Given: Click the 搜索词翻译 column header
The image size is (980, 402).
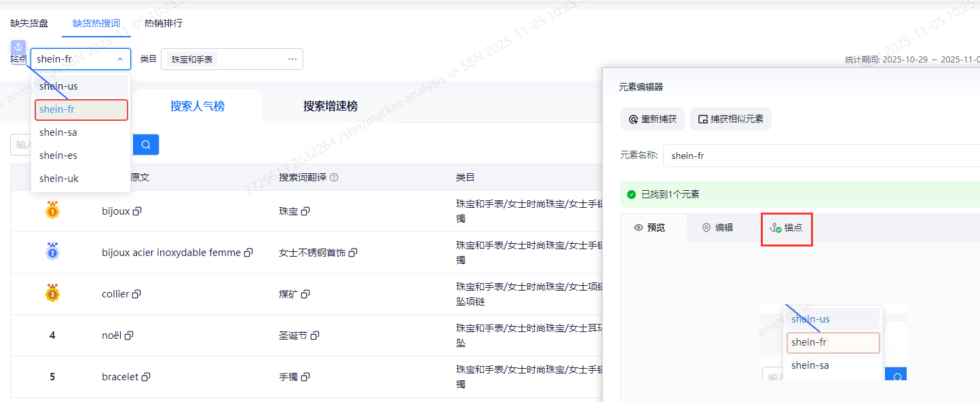Looking at the screenshot, I should click(303, 177).
